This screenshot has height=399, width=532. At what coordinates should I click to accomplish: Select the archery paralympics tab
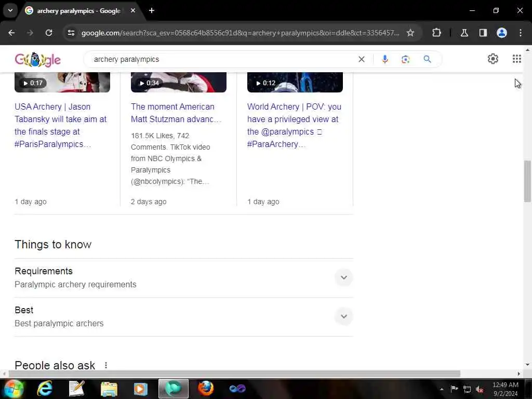coord(79,11)
